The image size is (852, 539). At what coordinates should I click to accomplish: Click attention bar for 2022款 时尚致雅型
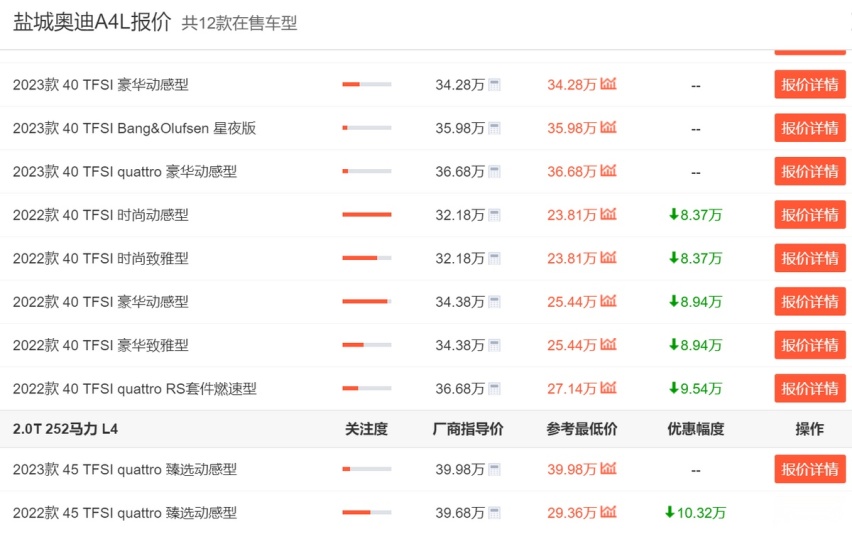(367, 258)
